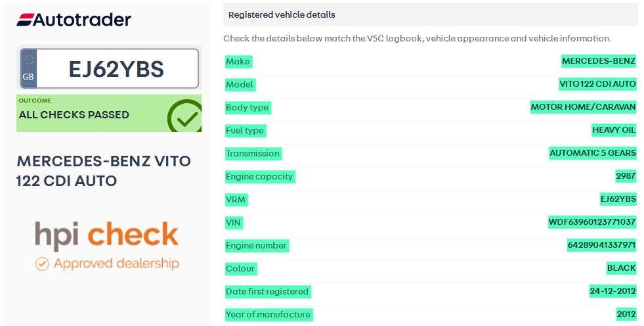Click the BLACK colour value

(x=621, y=268)
